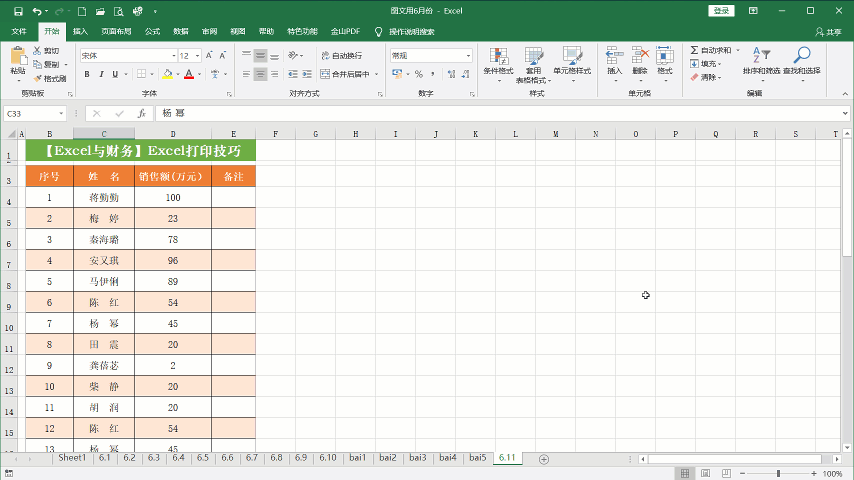
Task: Click the Insert Function fx icon
Action: point(142,114)
